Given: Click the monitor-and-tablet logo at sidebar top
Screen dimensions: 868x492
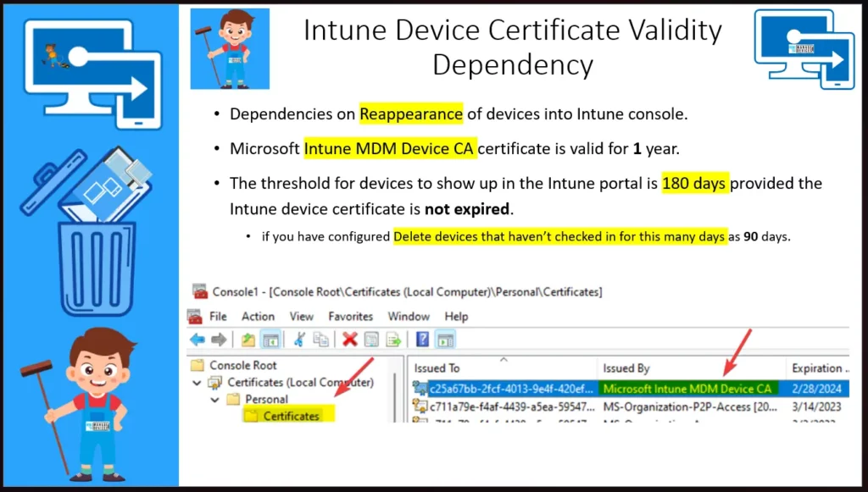Looking at the screenshot, I should 93,74.
